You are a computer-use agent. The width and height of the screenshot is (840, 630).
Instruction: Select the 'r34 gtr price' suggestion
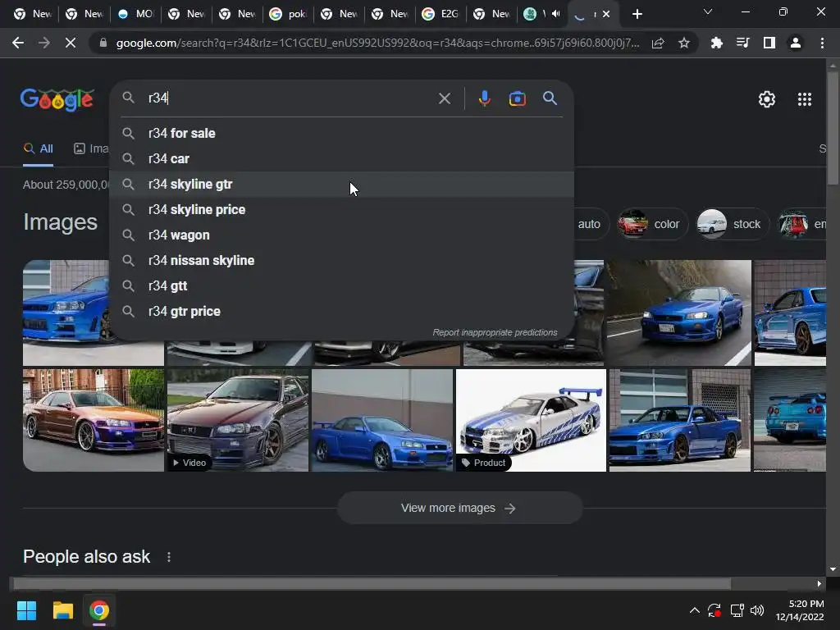[342, 311]
